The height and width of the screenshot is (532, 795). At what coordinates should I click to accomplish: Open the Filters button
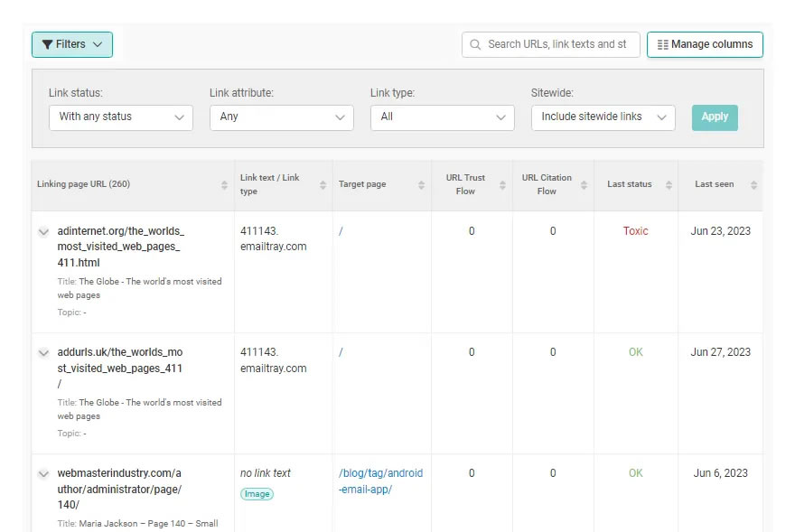(x=72, y=44)
